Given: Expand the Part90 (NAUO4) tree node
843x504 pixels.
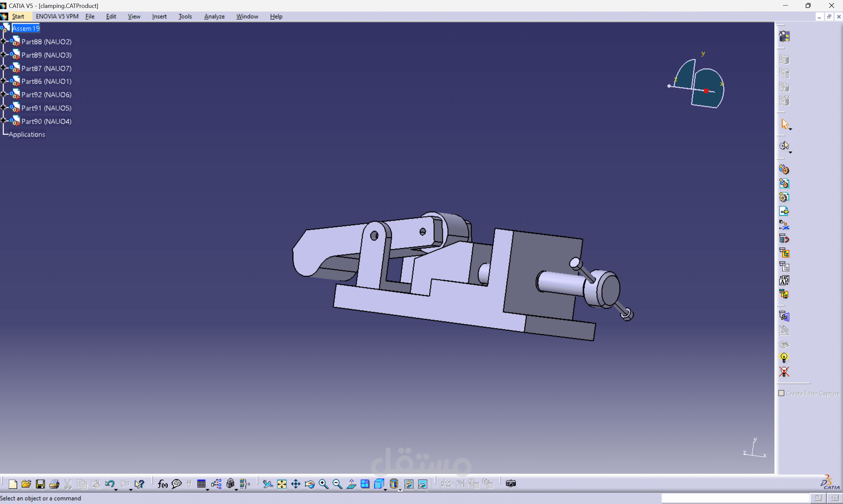Looking at the screenshot, I should point(3,121).
